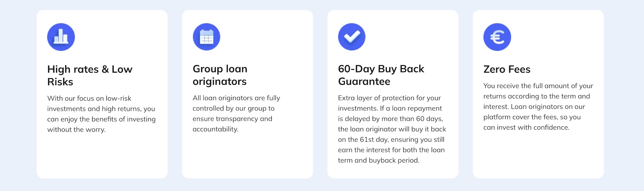Click blank area below 'accountability' in second card
This screenshot has width=644, height=191.
tap(247, 154)
